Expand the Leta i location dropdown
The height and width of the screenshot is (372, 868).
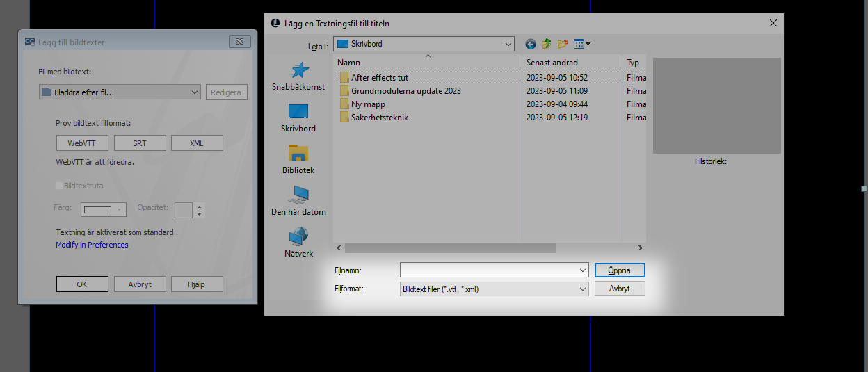[507, 44]
